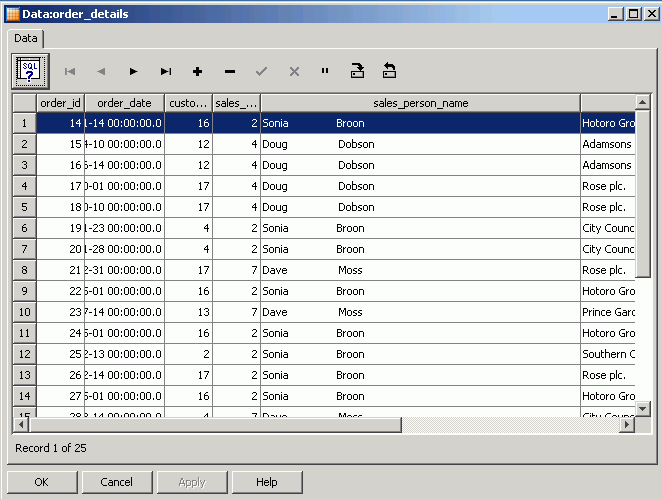Click the vertical scrollbar down arrow
The image size is (662, 499).
point(642,409)
